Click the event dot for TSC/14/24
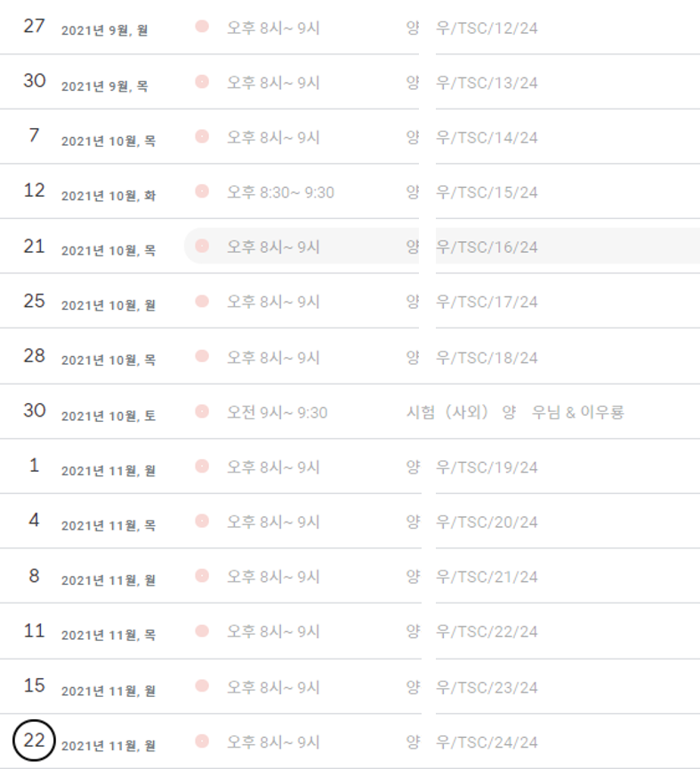 (x=202, y=136)
